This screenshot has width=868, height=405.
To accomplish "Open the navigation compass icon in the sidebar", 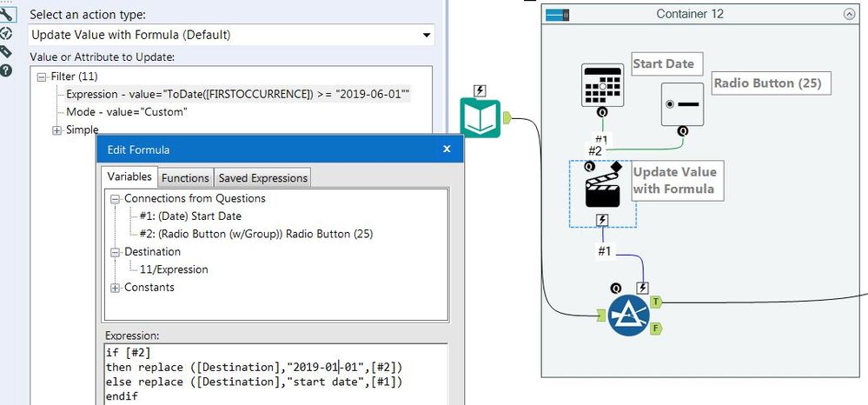I will tap(6, 33).
